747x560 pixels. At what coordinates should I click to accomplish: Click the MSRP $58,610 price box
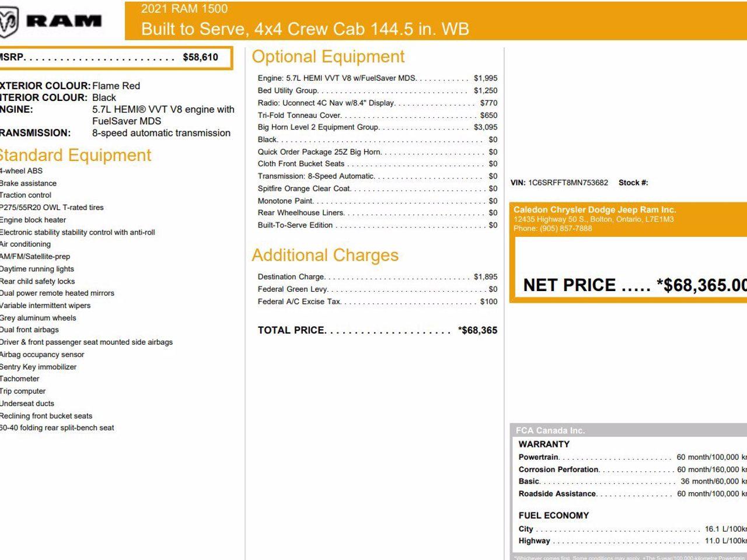point(116,57)
